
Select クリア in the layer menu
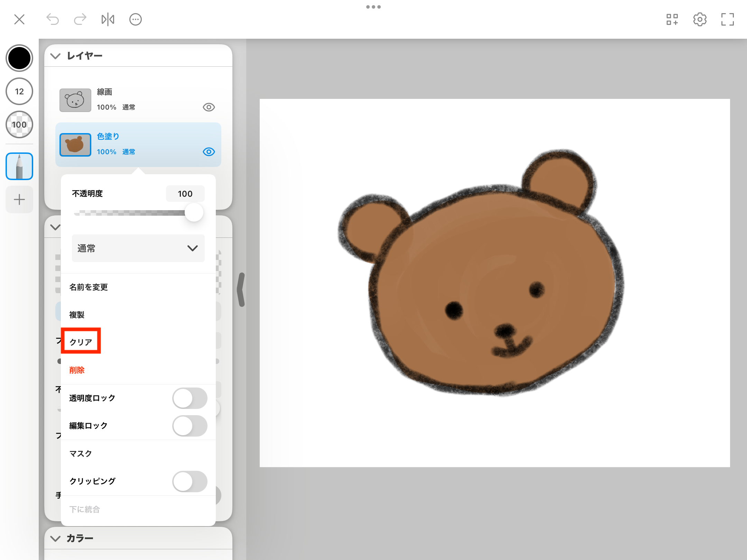[x=81, y=342]
